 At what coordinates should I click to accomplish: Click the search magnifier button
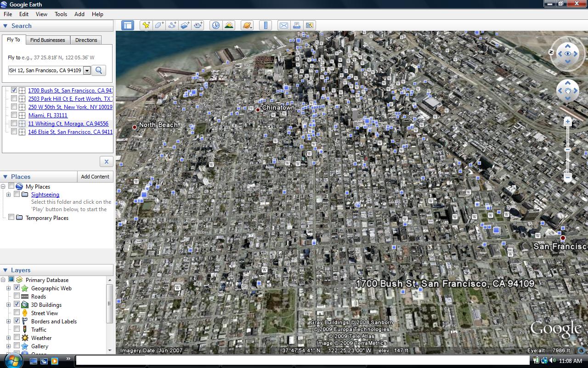pos(99,70)
